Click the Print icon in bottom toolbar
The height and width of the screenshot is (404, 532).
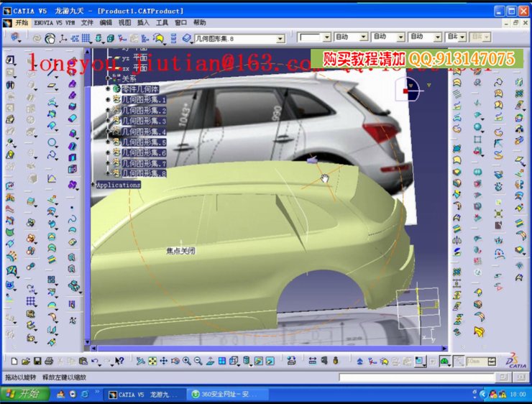tap(49, 361)
